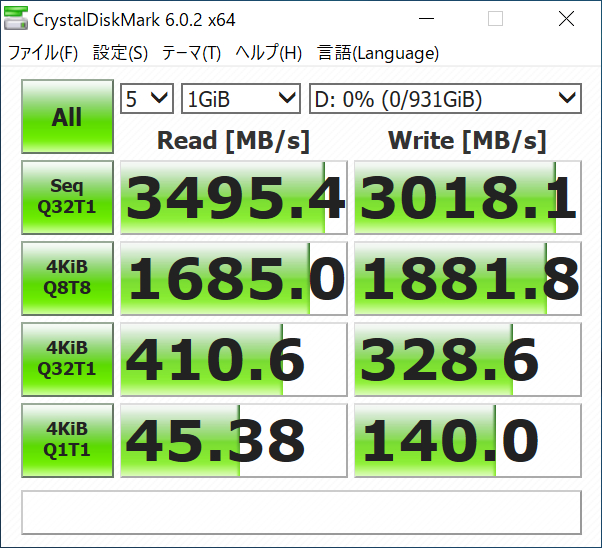Click the maximize button in title bar
Image resolution: width=602 pixels, height=548 pixels.
(495, 18)
